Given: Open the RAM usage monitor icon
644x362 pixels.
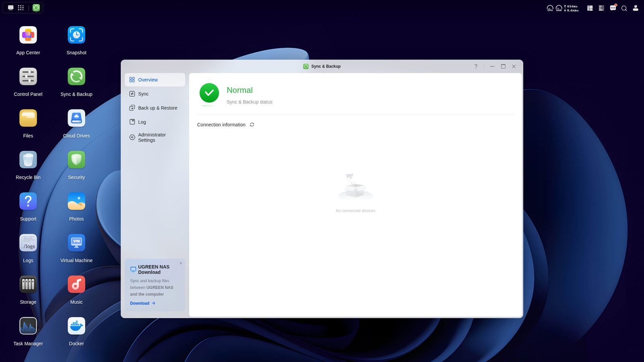Looking at the screenshot, I should coord(559,8).
